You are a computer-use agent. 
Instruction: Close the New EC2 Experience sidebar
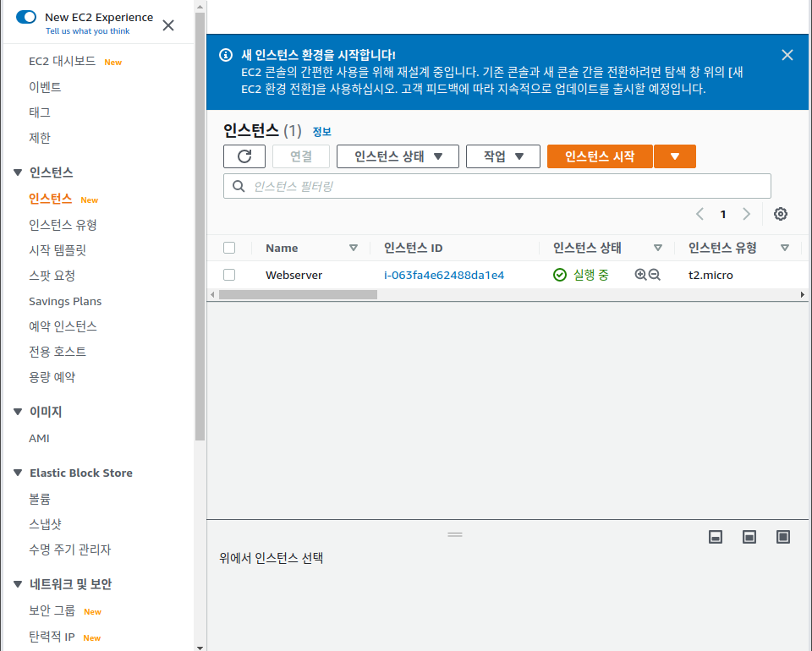point(168,25)
